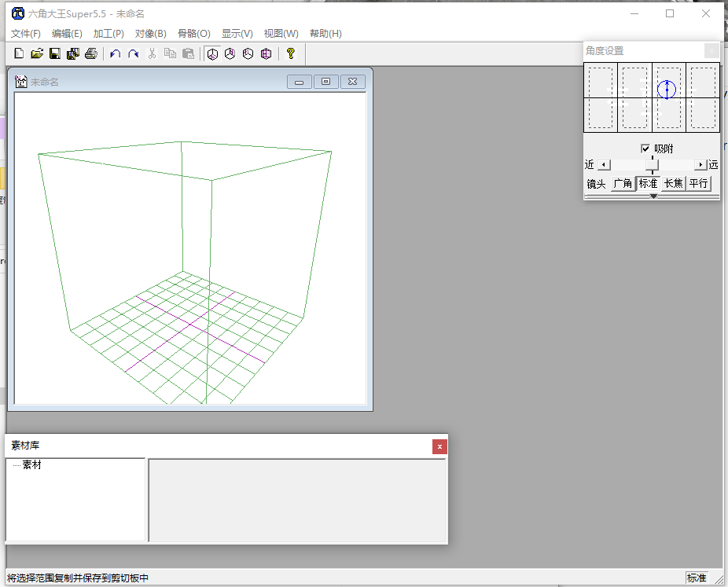This screenshot has width=728, height=587.
Task: Click right arrow of near-far slider
Action: click(700, 165)
